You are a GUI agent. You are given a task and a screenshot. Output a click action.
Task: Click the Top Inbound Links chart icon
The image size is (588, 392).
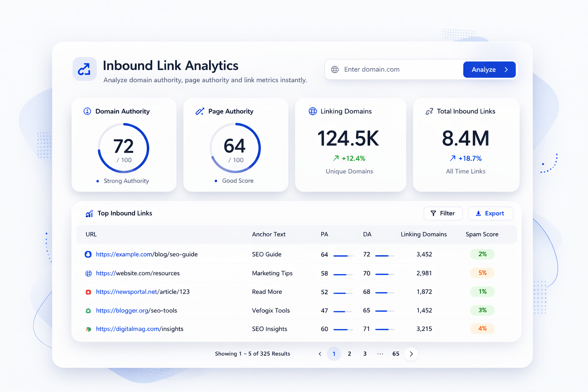coord(89,213)
